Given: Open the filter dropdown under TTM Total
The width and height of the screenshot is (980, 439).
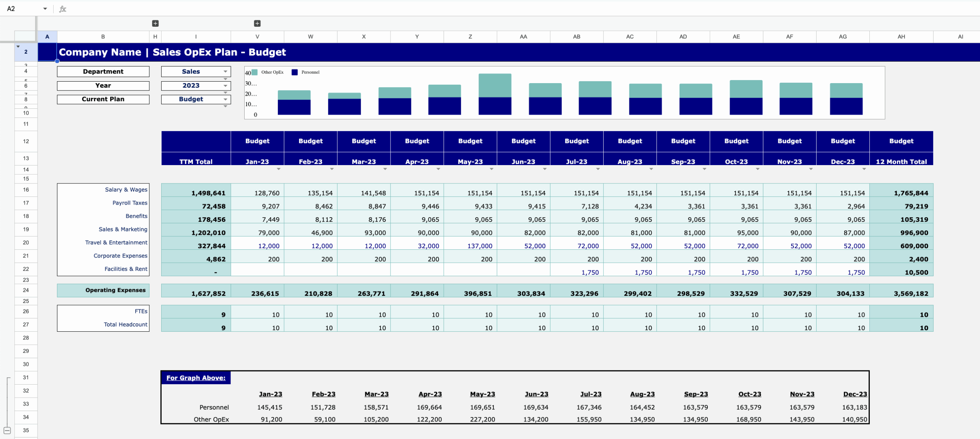Looking at the screenshot, I should tap(226, 169).
